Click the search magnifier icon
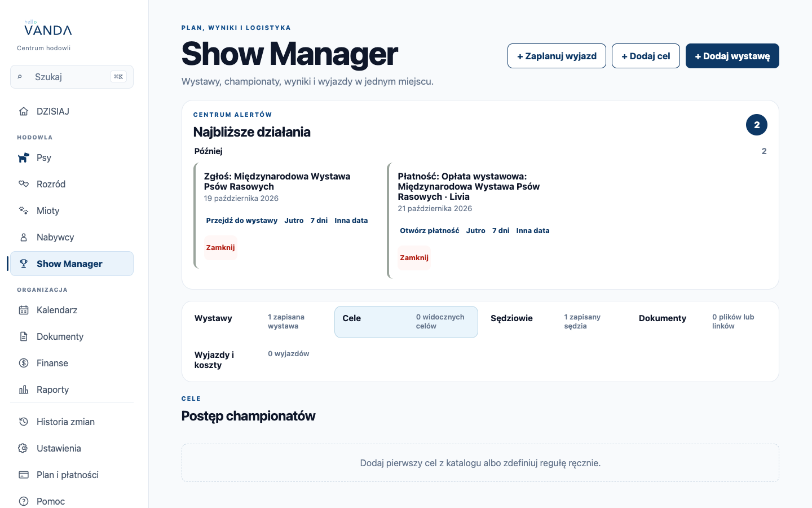Viewport: 812px width, 508px height. pos(20,77)
